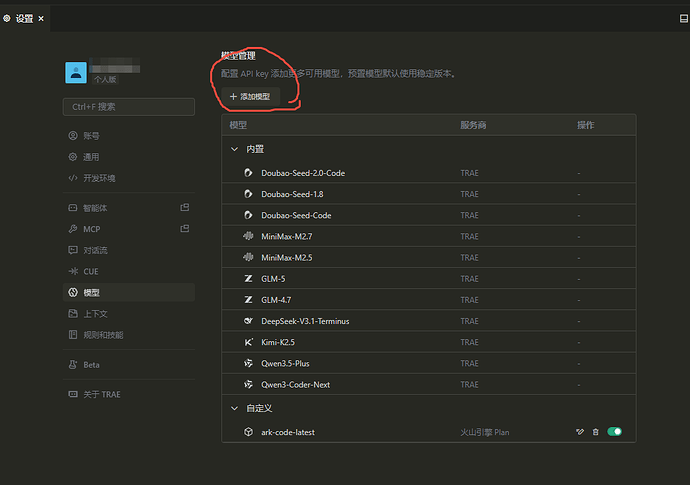Toggle the panel layout icon at top right

click(x=683, y=18)
